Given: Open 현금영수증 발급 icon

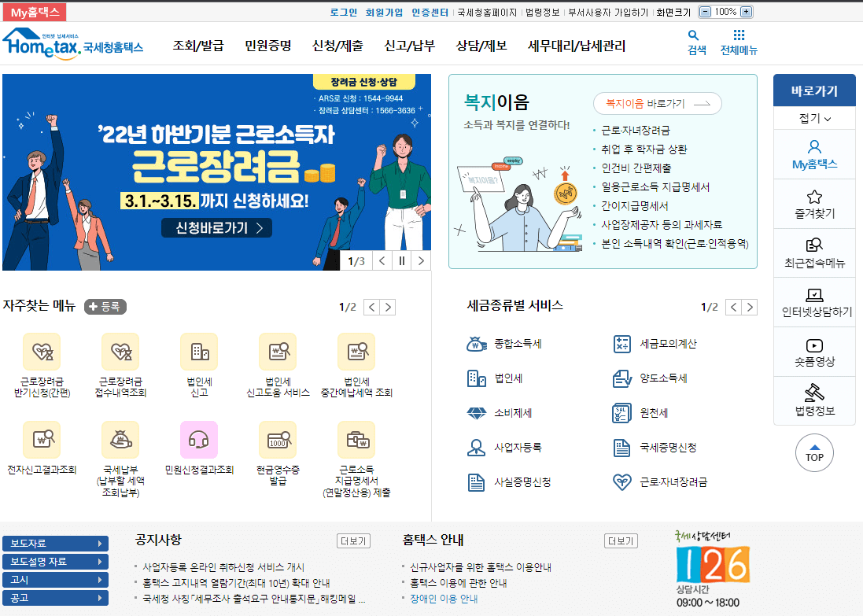Looking at the screenshot, I should [278, 439].
